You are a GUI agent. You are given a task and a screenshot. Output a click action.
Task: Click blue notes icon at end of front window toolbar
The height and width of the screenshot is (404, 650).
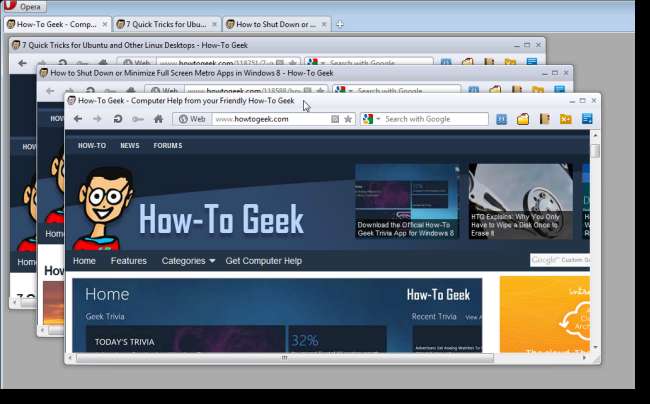587,119
